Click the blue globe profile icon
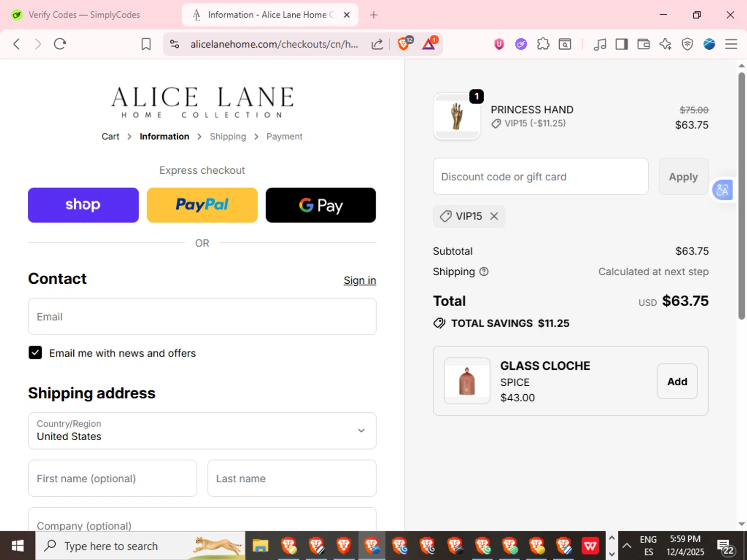The height and width of the screenshot is (560, 747). [709, 44]
